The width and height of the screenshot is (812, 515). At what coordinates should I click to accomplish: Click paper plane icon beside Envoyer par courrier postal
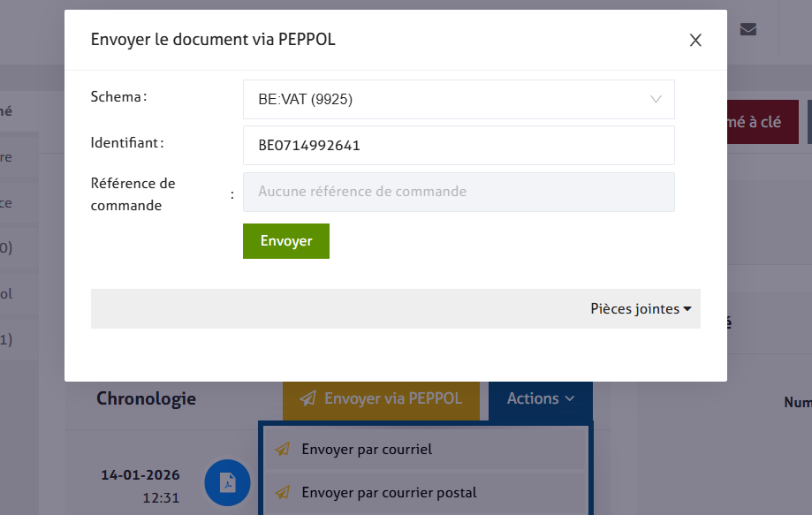[283, 492]
